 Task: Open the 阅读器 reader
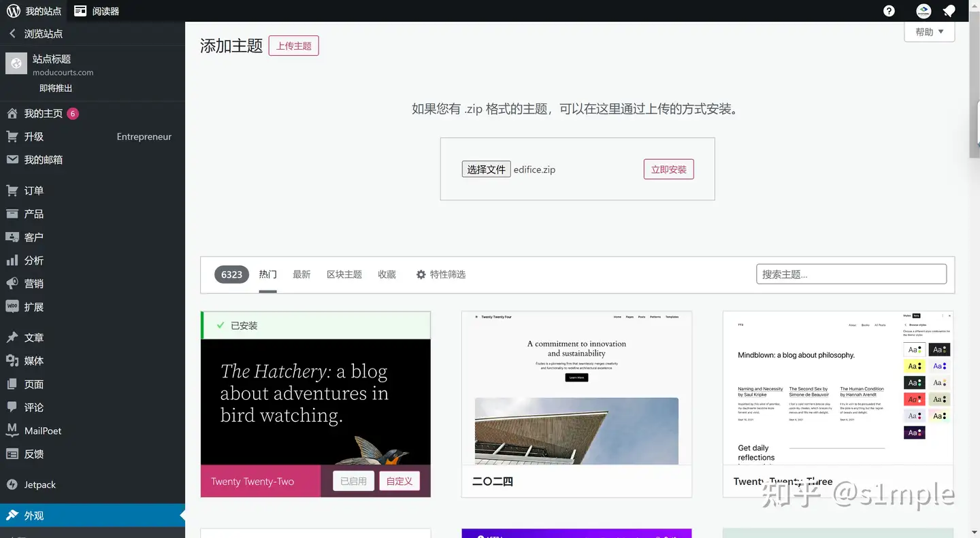pyautogui.click(x=97, y=11)
